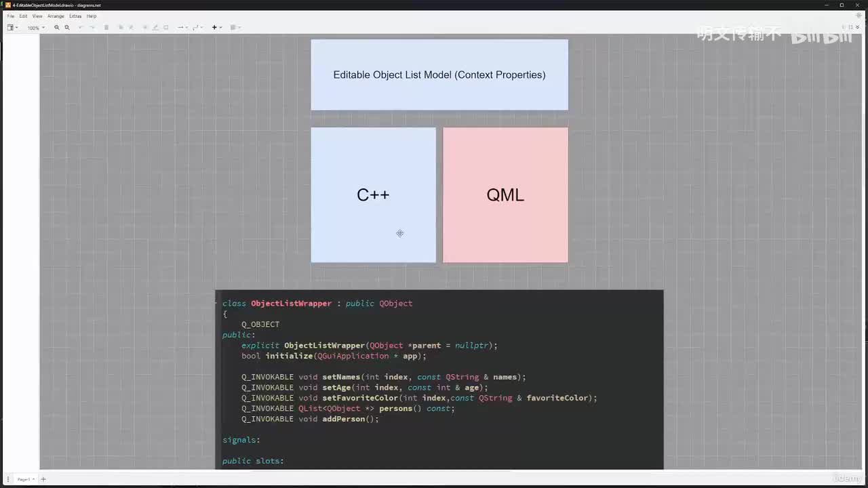868x488 pixels.
Task: Click the to front icon
Action: click(x=121, y=28)
